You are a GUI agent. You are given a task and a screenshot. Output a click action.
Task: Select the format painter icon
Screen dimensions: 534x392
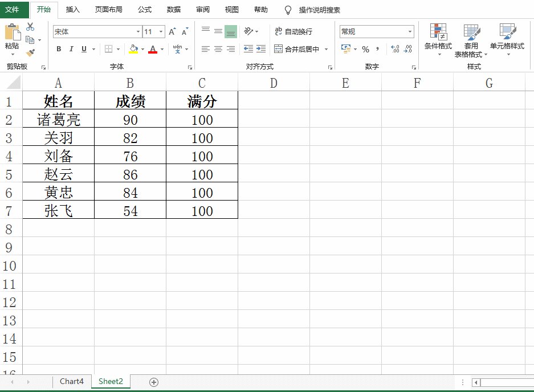pyautogui.click(x=29, y=52)
